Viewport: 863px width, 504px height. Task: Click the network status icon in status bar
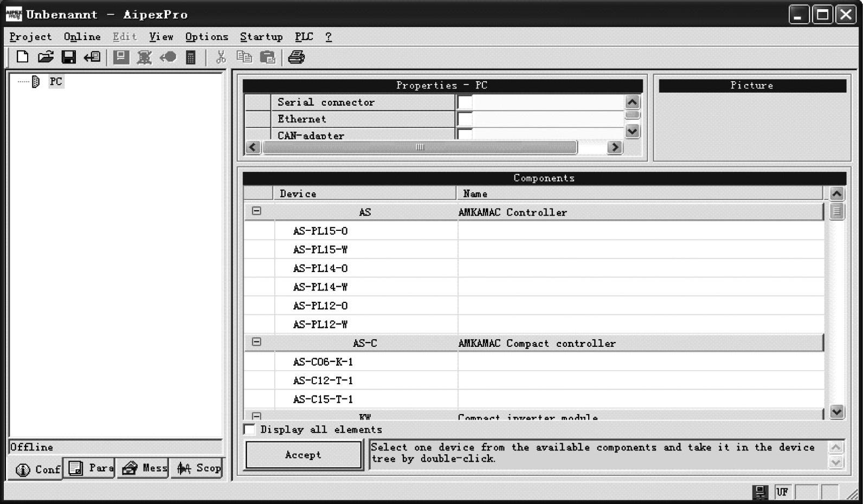pyautogui.click(x=760, y=492)
